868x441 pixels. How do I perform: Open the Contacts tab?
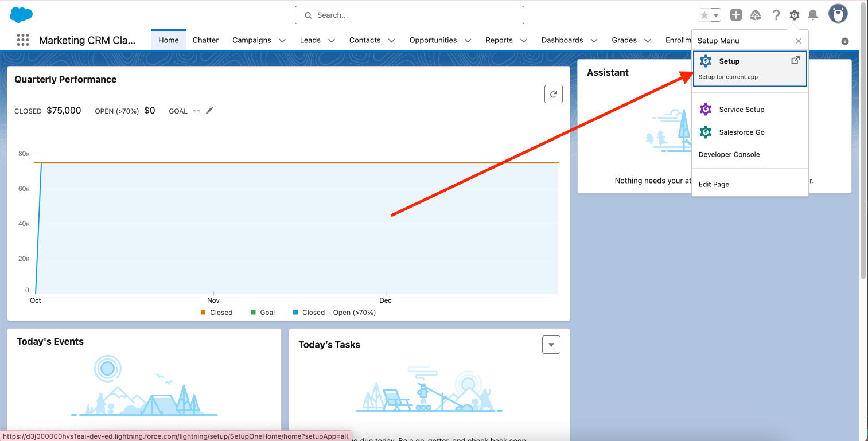point(365,40)
